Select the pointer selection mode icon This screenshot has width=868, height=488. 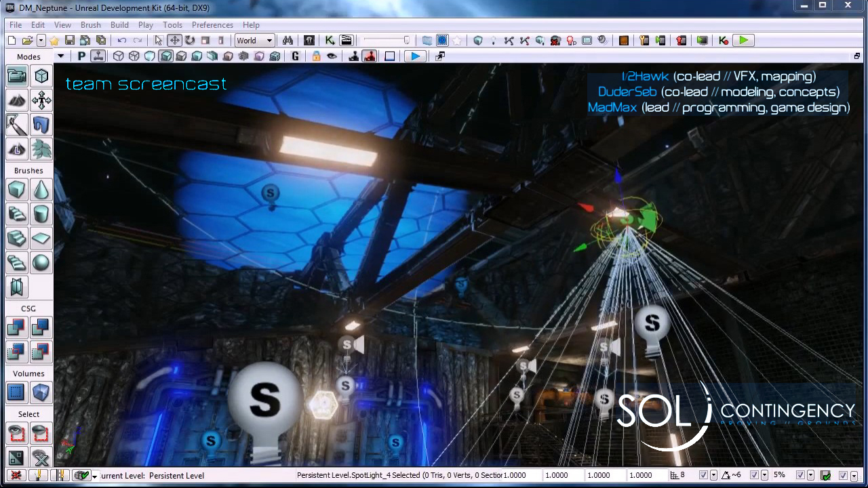coord(159,41)
